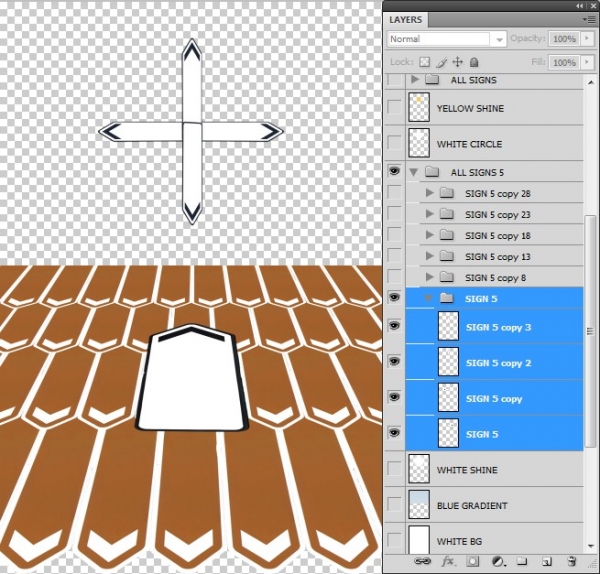Hide the SIGN 5 copy 3 layer

click(395, 326)
